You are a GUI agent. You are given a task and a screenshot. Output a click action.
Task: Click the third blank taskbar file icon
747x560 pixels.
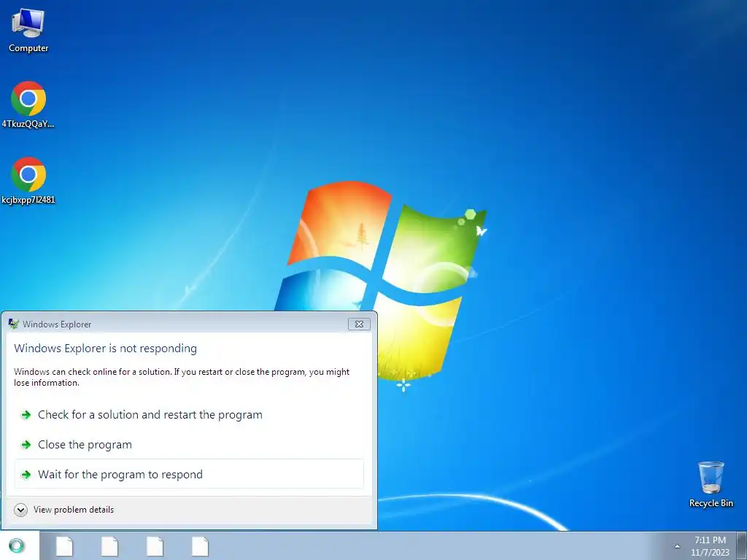[x=155, y=546]
